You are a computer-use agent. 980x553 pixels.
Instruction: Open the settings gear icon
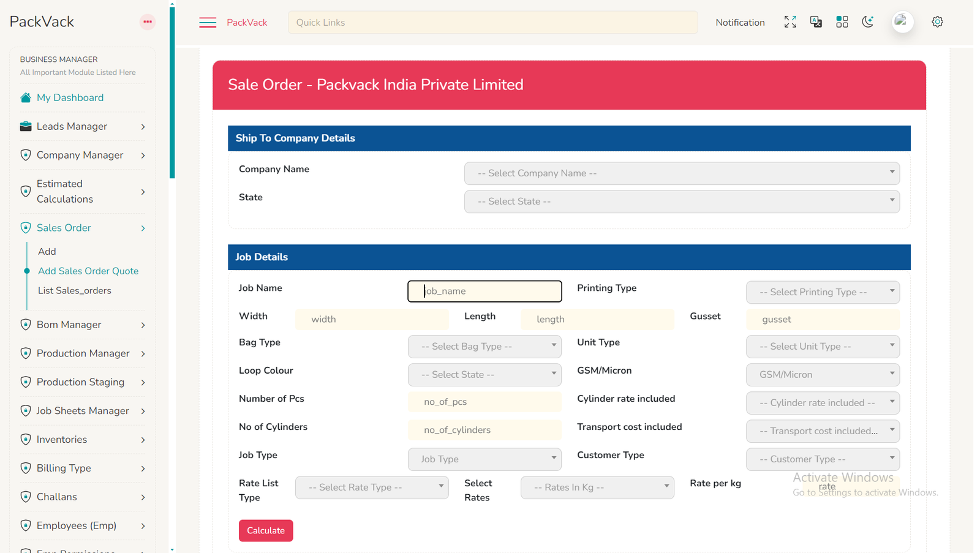tap(937, 22)
